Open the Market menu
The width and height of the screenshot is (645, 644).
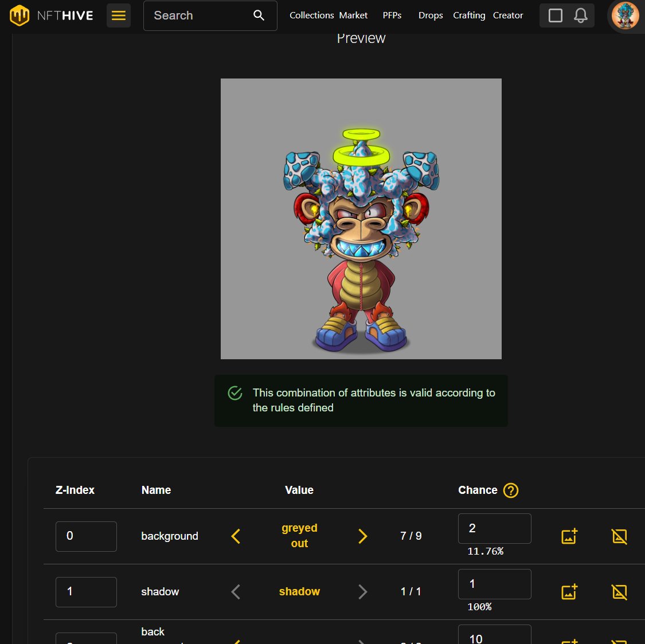(x=353, y=15)
